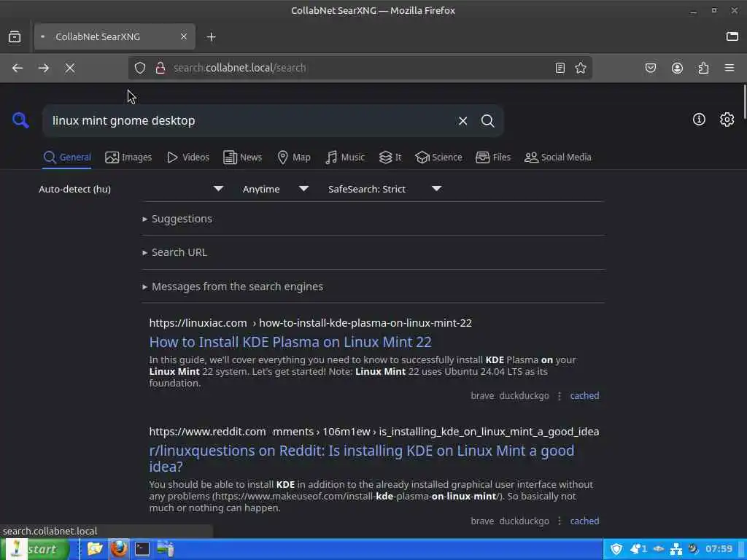
Task: Click the browser address bar URL
Action: (239, 68)
